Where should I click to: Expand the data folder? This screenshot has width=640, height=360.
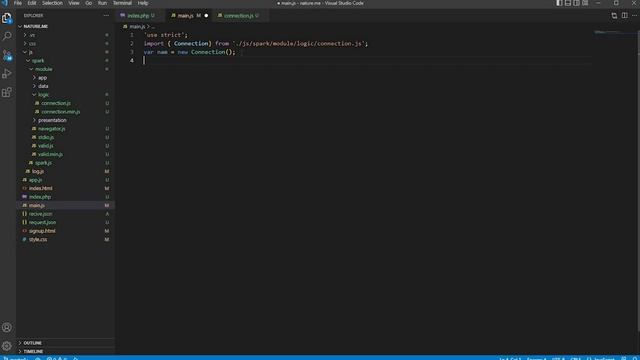click(65, 86)
